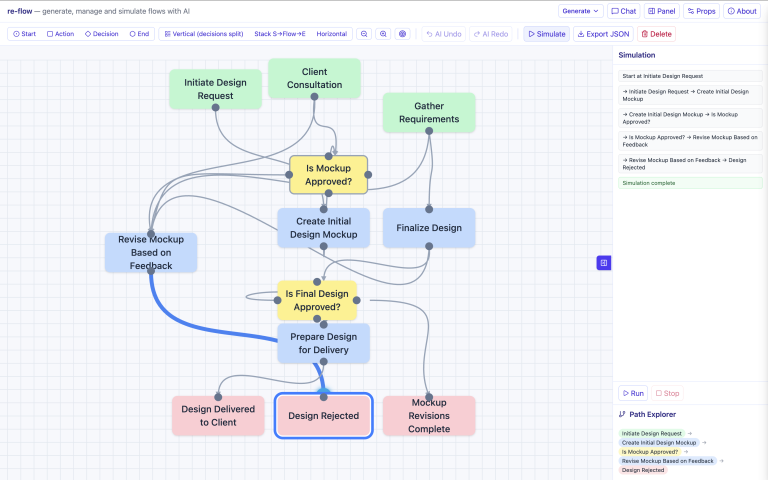
Task: Select the Is Mockup Approved? decision node
Action: (329, 174)
